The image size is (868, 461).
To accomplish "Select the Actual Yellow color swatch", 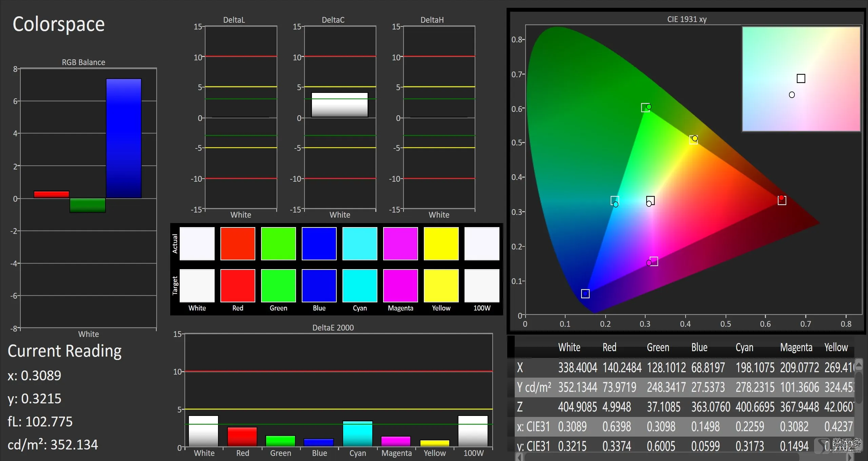I will 441,244.
